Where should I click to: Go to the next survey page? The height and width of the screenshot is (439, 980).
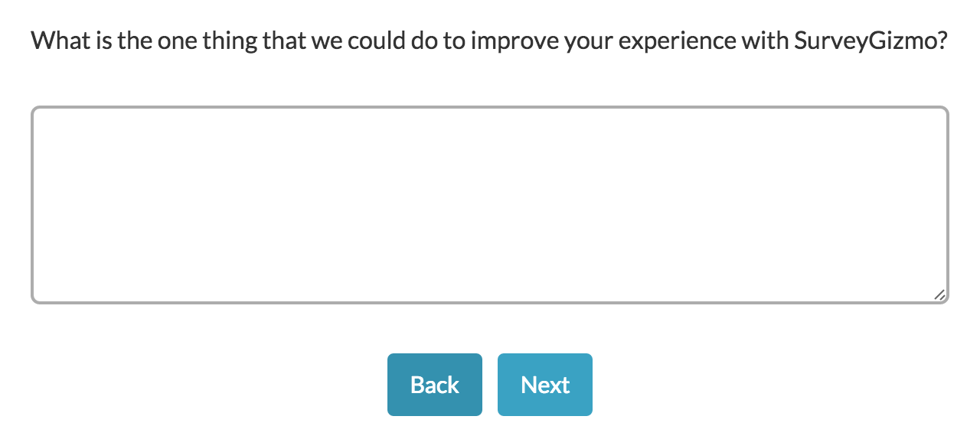544,385
